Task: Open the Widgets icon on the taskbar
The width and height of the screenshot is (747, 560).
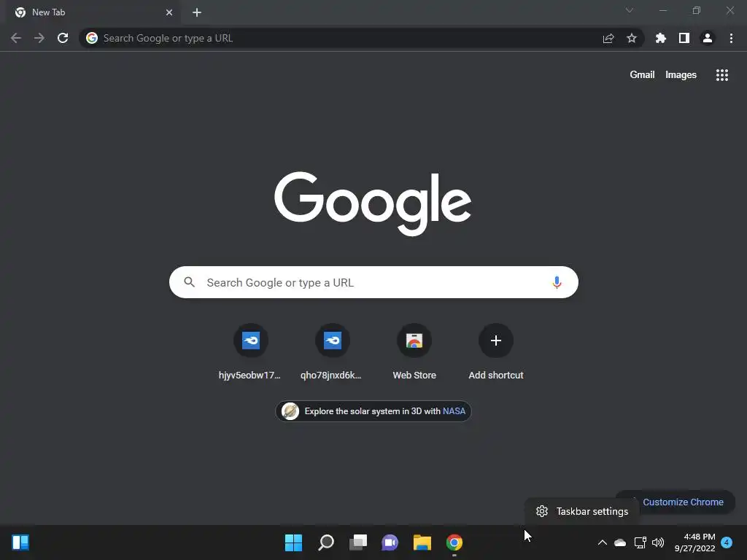Action: click(x=20, y=542)
